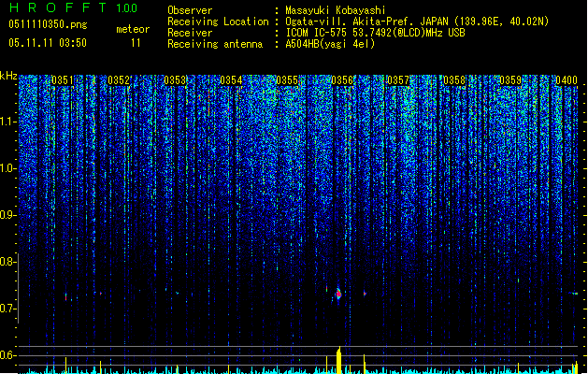Click the Receiver field label

(190, 33)
